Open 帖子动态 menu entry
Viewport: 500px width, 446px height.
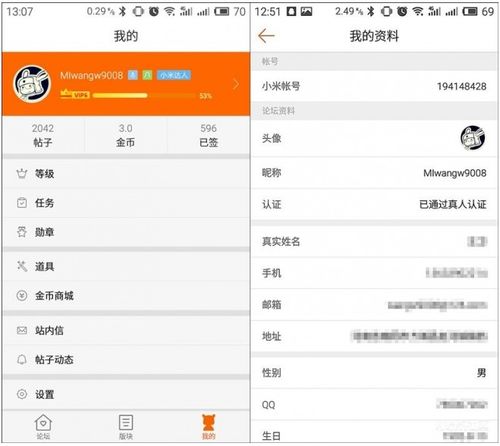(x=126, y=360)
